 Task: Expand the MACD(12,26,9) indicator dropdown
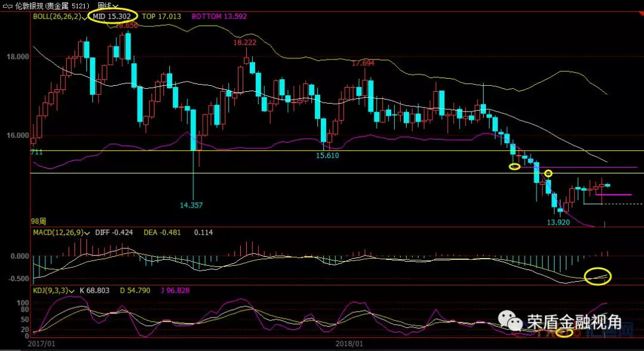click(88, 232)
